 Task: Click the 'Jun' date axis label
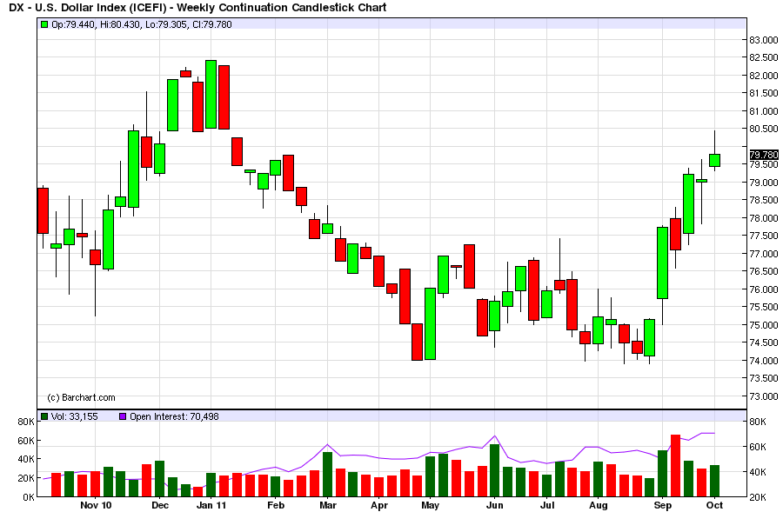(494, 505)
